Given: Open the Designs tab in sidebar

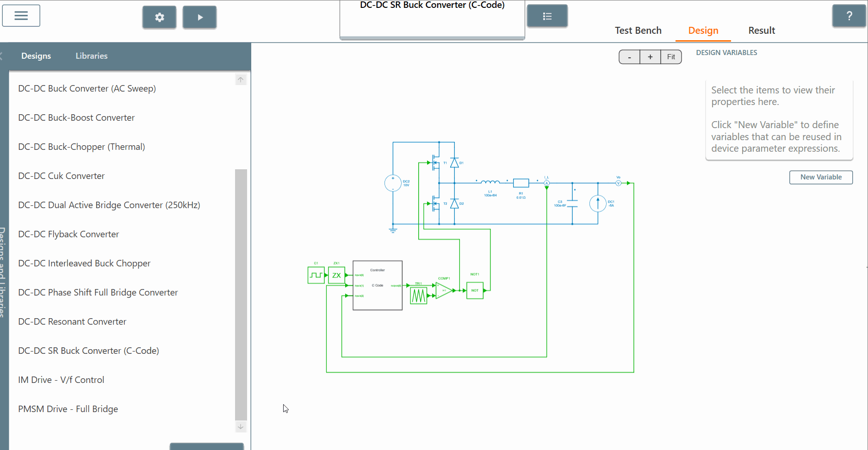Looking at the screenshot, I should (x=36, y=56).
